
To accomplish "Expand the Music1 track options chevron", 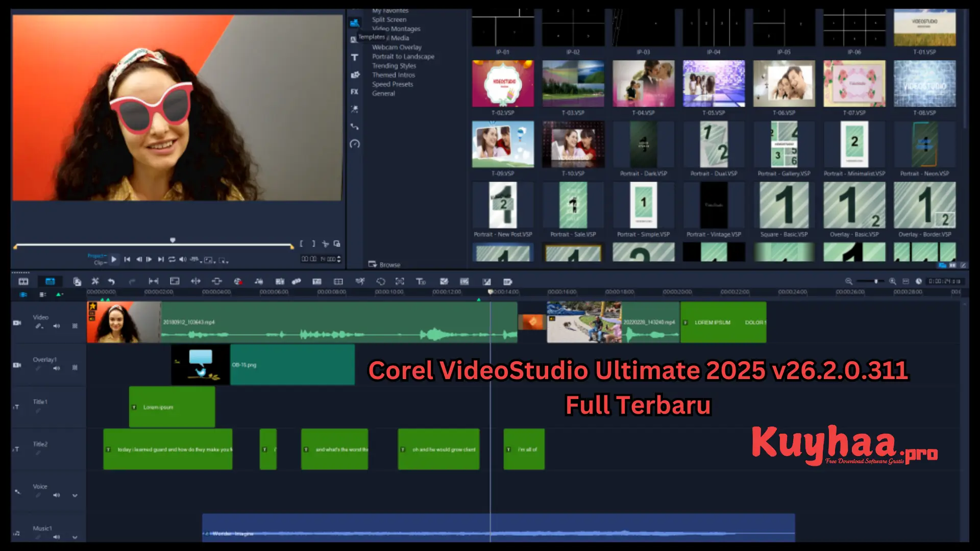I will [75, 537].
